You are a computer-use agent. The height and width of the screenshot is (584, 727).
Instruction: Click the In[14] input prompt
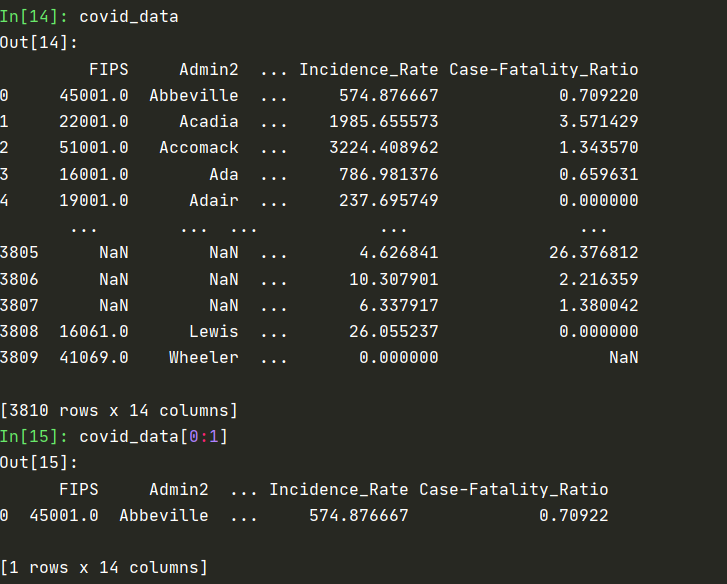click(x=35, y=17)
